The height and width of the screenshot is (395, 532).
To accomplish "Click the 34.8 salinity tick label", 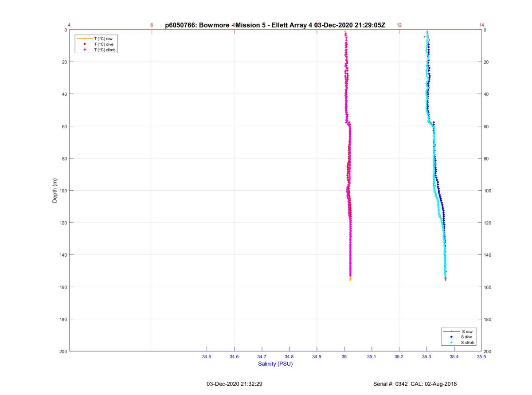I will [x=289, y=356].
